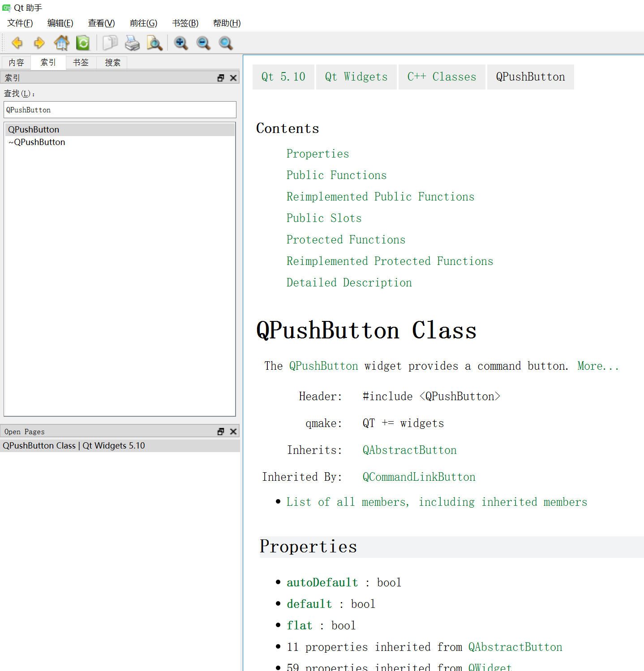Open the QAbstractButton Inherits link
Screen dimensions: 644x671
click(410, 450)
